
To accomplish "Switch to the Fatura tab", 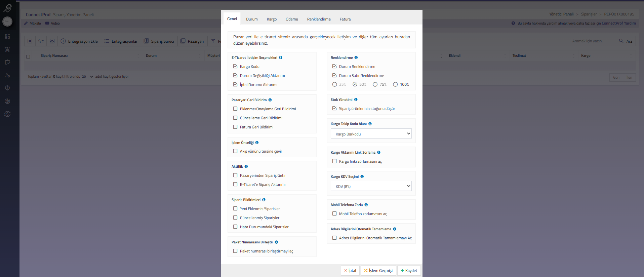I will [x=345, y=19].
